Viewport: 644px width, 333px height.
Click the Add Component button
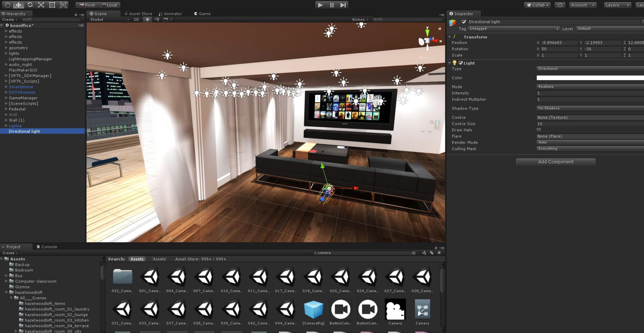click(556, 162)
